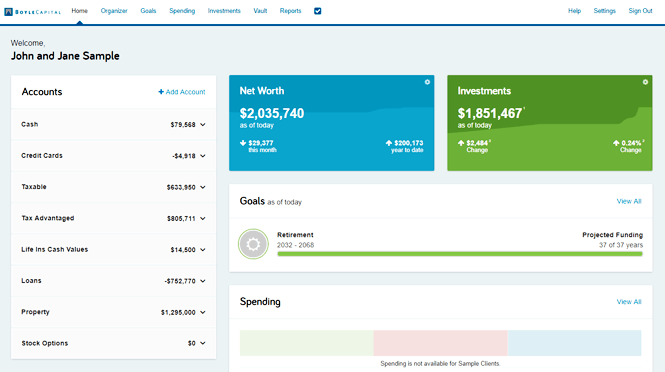Click the $200,173 year to date figure
Screen dimensions: 665x372
pyautogui.click(x=408, y=143)
